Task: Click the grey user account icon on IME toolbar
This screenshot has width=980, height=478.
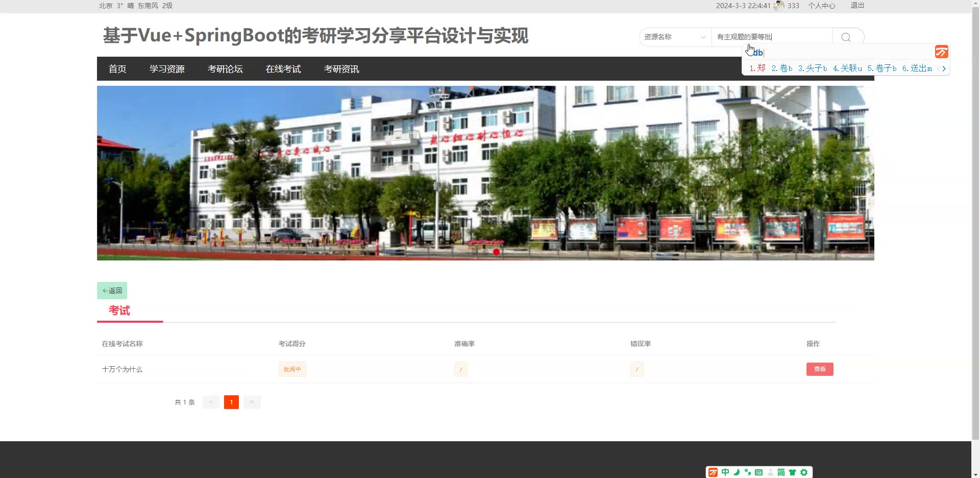Action: (770, 472)
